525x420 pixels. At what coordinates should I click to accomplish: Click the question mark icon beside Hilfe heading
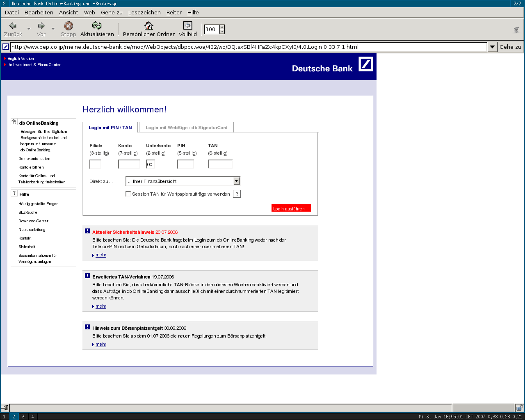(x=14, y=193)
